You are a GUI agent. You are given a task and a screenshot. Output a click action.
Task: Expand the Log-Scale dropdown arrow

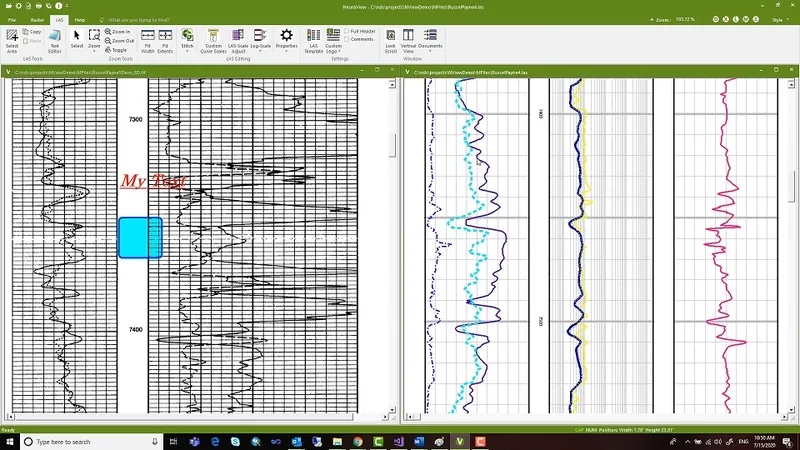pos(260,52)
